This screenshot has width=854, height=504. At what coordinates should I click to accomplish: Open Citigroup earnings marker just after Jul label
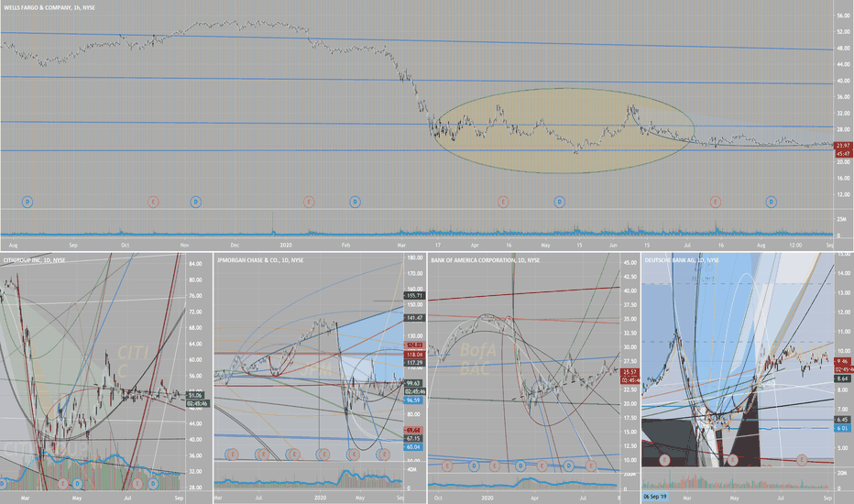(137, 483)
